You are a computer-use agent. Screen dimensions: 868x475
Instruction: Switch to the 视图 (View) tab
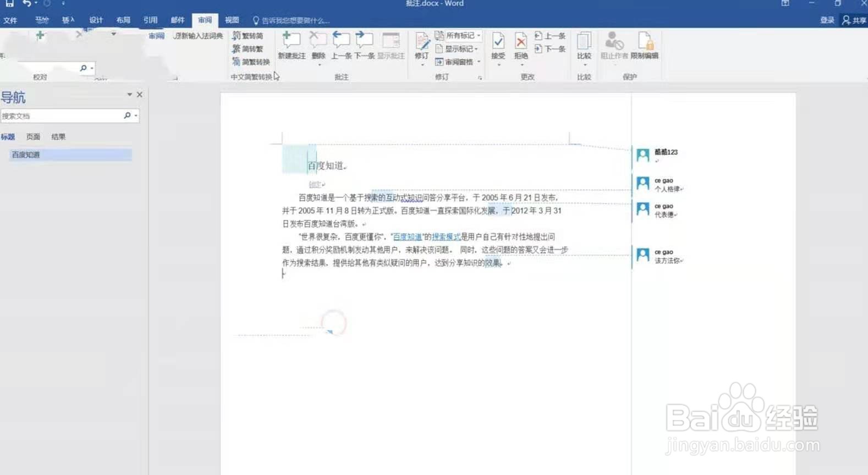coord(232,20)
